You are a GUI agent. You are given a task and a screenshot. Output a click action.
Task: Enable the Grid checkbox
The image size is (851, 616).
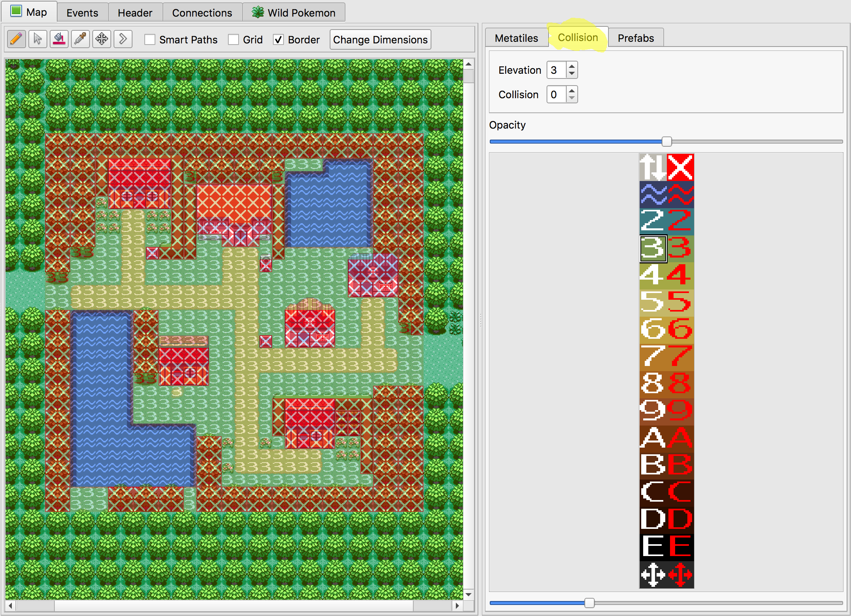[x=233, y=39]
